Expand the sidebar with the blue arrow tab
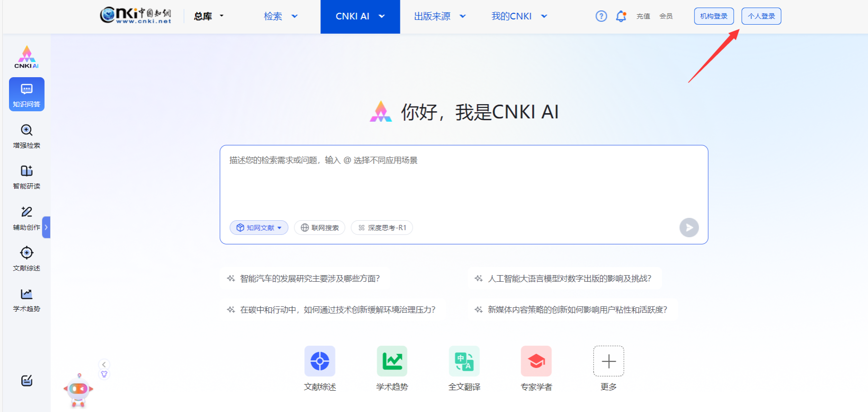The width and height of the screenshot is (868, 412). point(46,227)
